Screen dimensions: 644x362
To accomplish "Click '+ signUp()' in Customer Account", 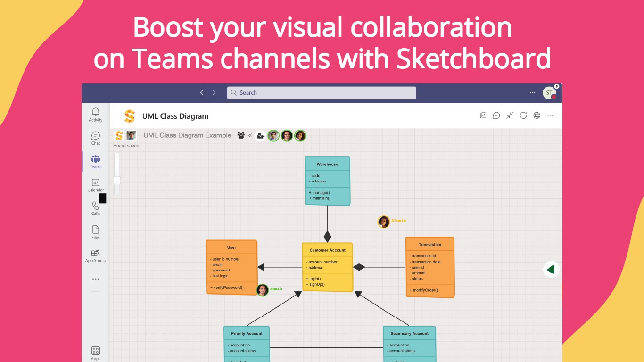I will pos(315,285).
